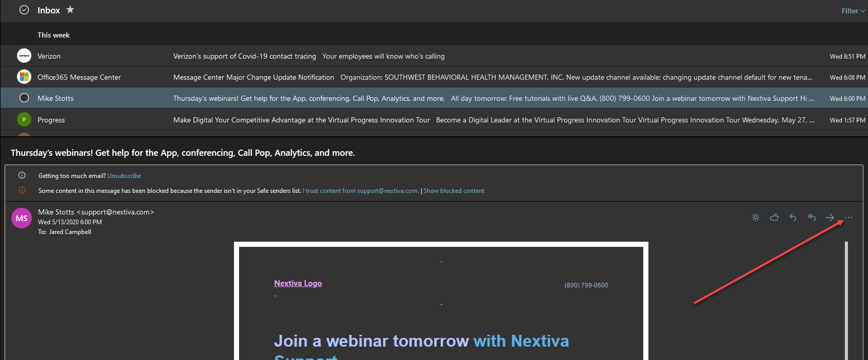Click the Wed 8:51 PM timestamp
This screenshot has width=868, height=360.
click(x=847, y=56)
